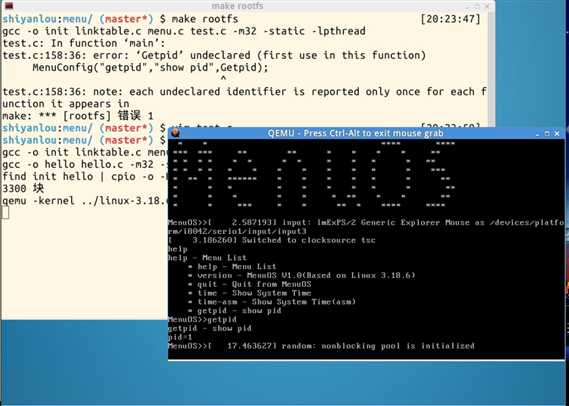The height and width of the screenshot is (406, 569).
Task: Close the QEMU window
Action: click(557, 134)
